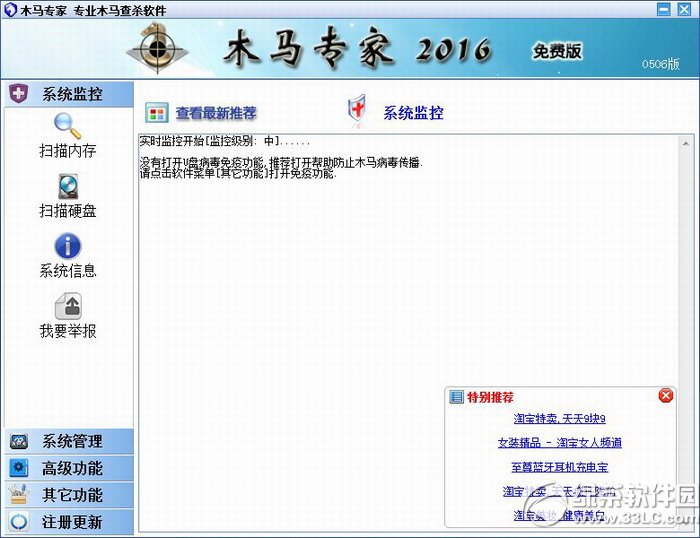The height and width of the screenshot is (538, 700).
Task: Click the shield icon beside 系统监控 sidebar header
Action: (18, 93)
